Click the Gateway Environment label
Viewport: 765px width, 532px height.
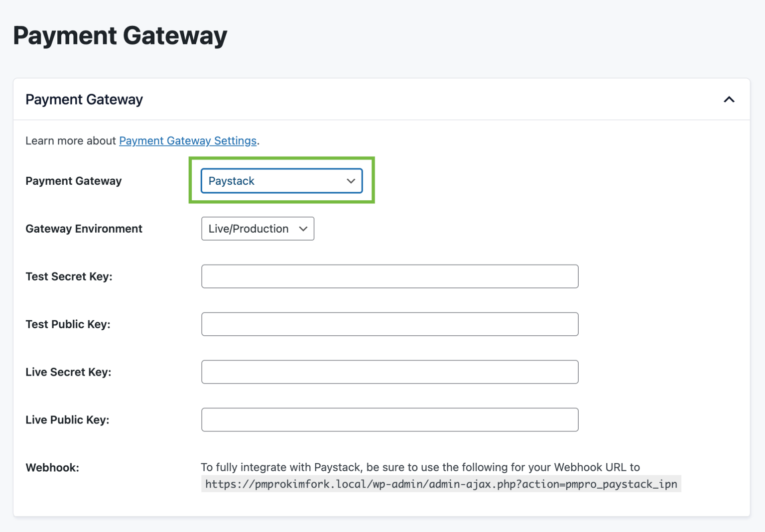point(84,229)
